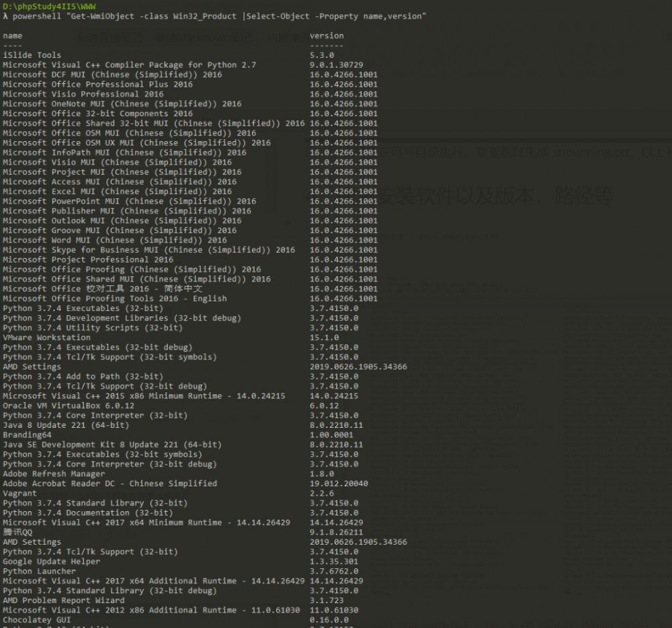Click the 'name' column header
Viewport: 672px width, 628px height.
(12, 36)
